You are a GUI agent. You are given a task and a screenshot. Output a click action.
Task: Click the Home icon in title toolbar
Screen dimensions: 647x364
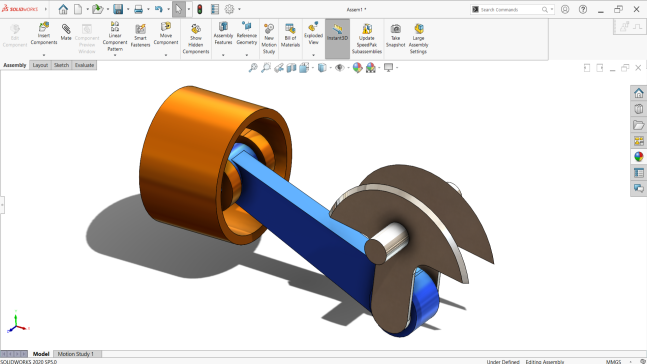pyautogui.click(x=63, y=9)
